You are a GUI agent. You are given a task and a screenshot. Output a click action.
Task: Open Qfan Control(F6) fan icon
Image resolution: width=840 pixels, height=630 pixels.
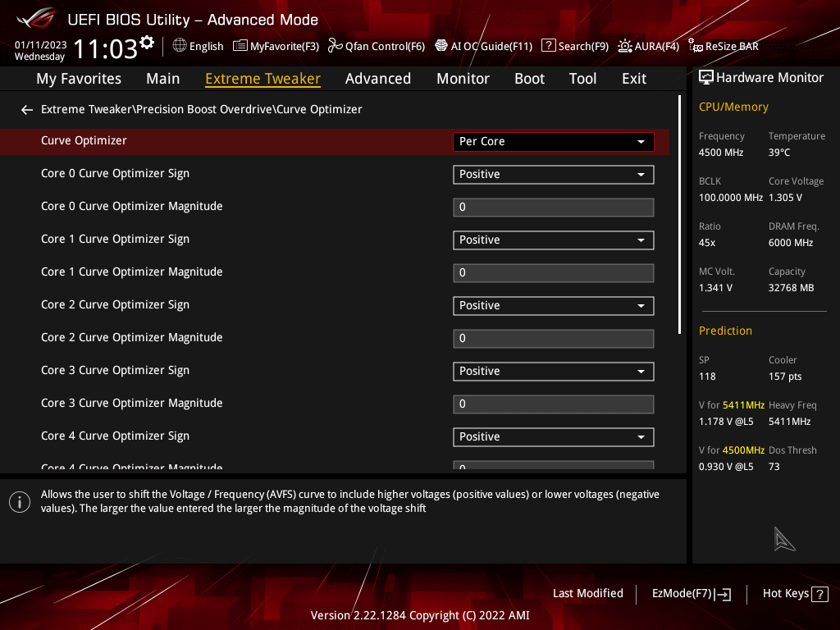[335, 46]
